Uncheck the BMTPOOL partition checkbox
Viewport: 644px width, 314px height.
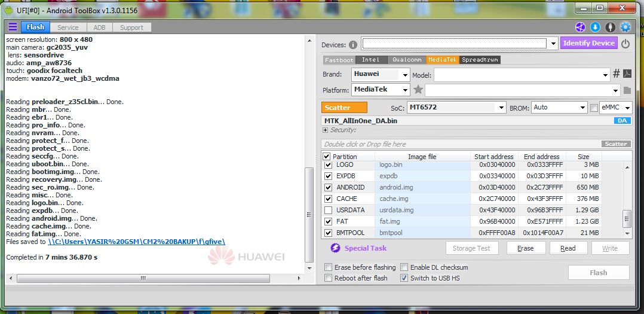click(x=328, y=233)
